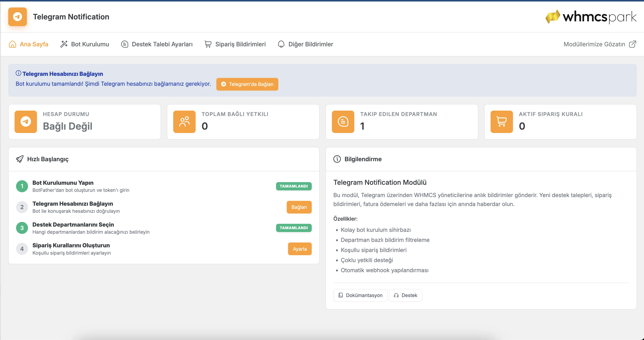Click the Departman bazlı bildirim filtreleme item
Image resolution: width=644 pixels, height=340 pixels.
point(385,240)
